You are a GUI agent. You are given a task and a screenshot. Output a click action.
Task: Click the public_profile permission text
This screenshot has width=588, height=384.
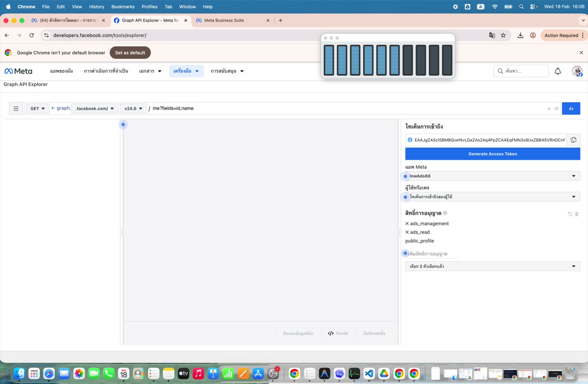pos(419,241)
